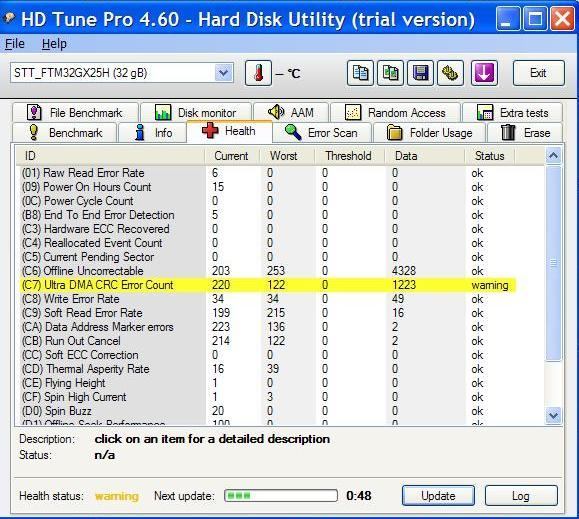Screen dimensions: 579x519
Task: Open the Folder Usage tab
Action: (x=429, y=133)
